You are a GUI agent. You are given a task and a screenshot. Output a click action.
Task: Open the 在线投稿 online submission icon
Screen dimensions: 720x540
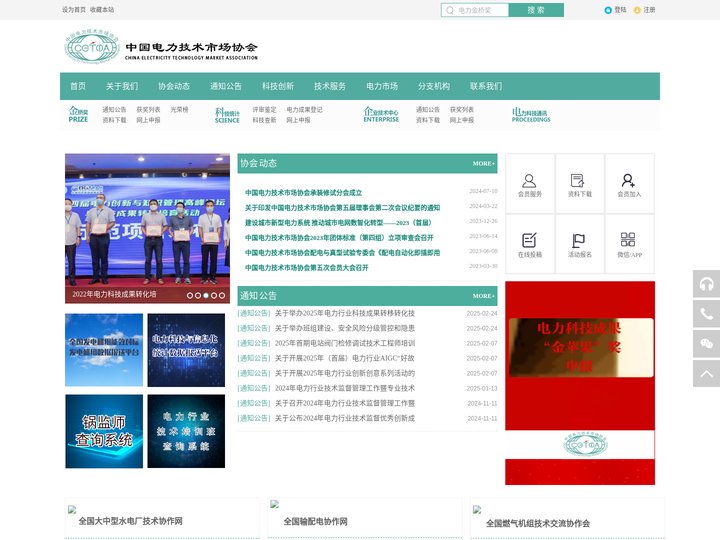529,241
